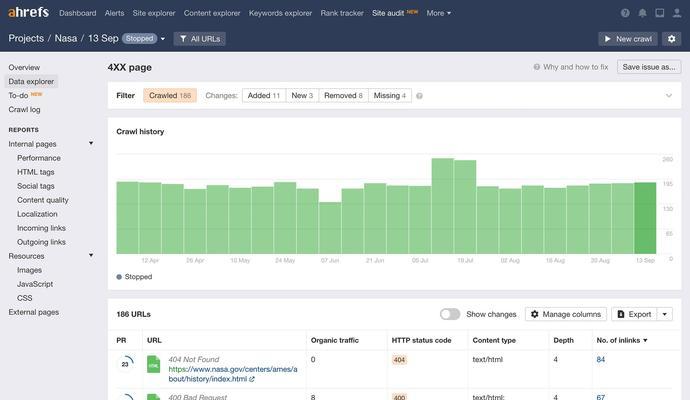Screen dimensions: 690x400
Task: Click Save issue as... button
Action: pos(649,67)
